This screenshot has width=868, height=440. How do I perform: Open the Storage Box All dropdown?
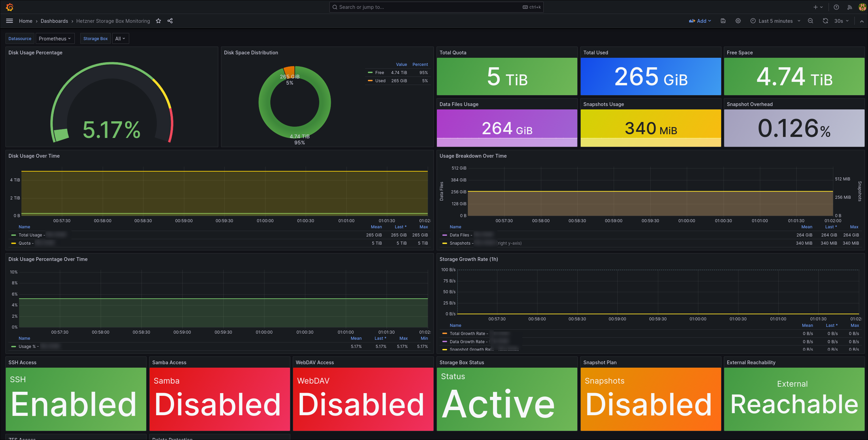click(x=120, y=38)
